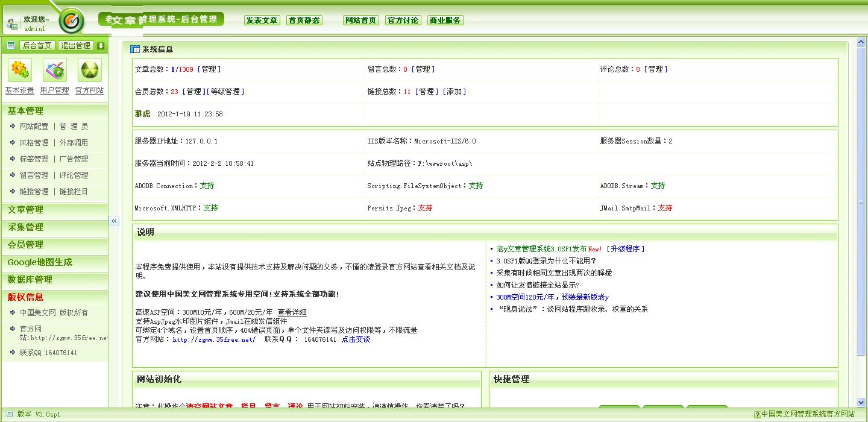Open the 网站配置 link in 基本管理

34,127
